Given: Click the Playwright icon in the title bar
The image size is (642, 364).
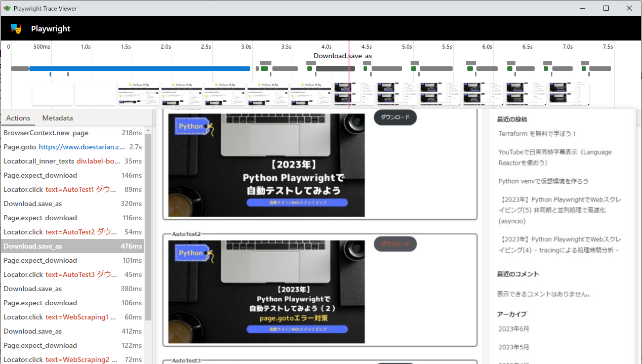Looking at the screenshot, I should tap(7, 8).
